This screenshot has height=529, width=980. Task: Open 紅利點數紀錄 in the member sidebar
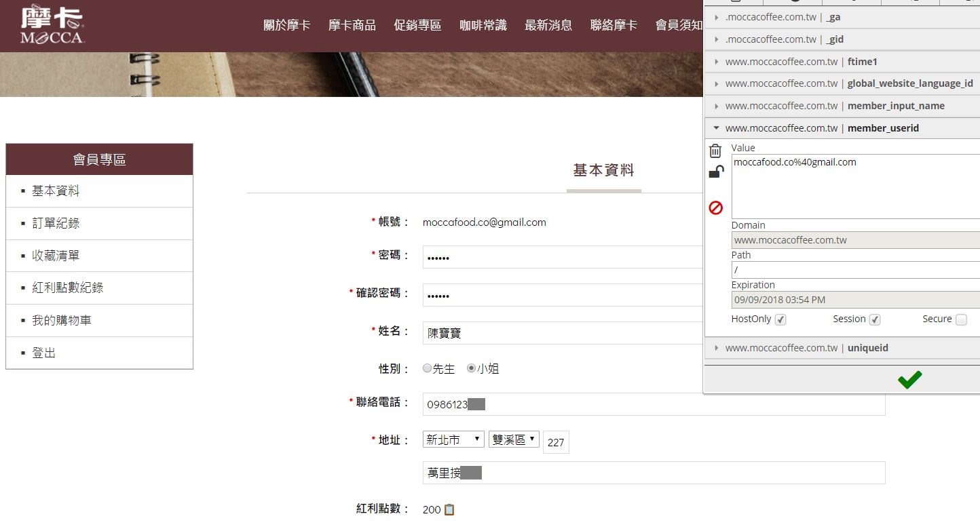[99, 288]
